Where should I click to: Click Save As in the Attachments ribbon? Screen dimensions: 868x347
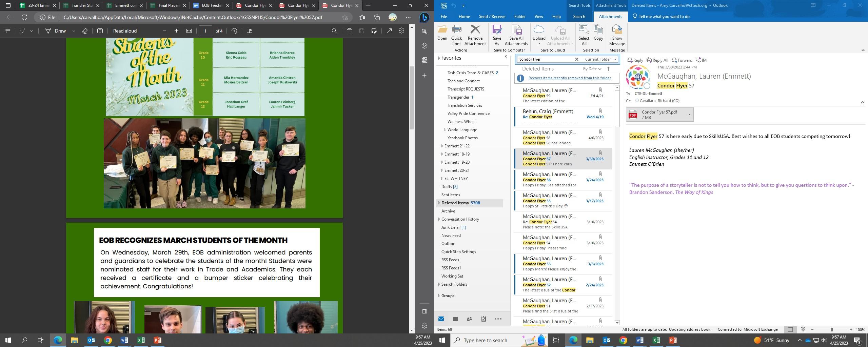497,35
